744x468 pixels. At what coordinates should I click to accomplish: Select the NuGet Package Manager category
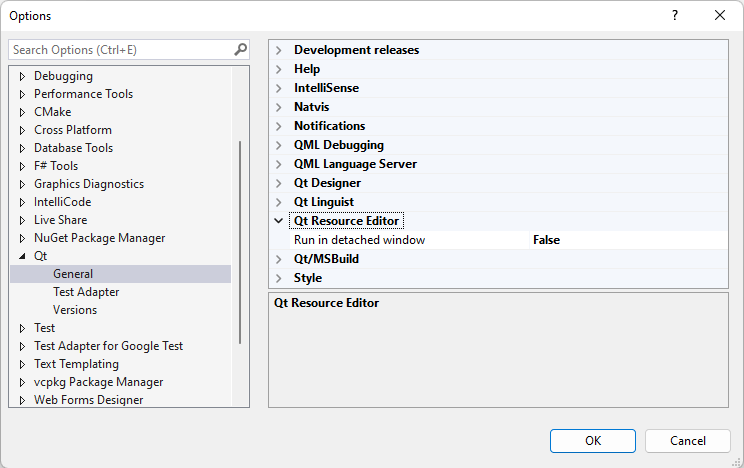pyautogui.click(x=99, y=238)
